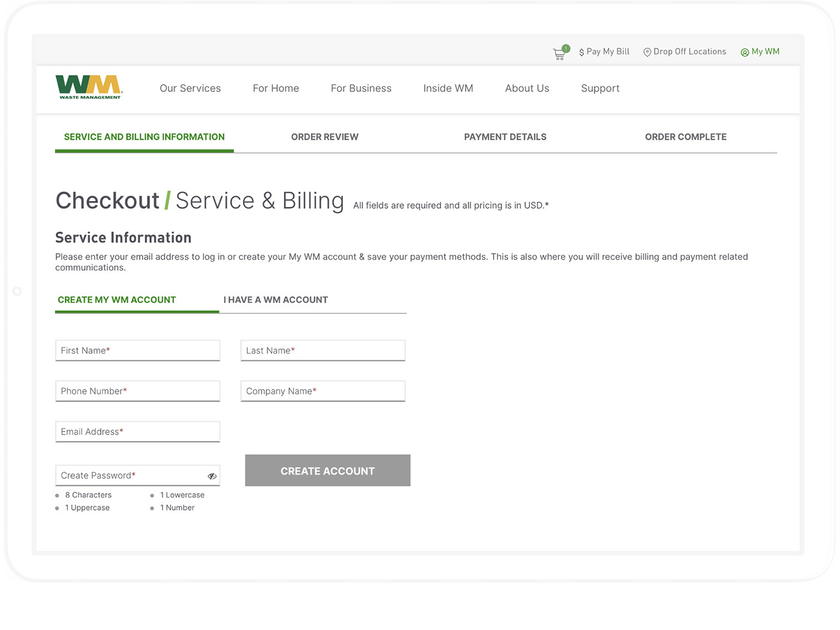
Task: Click the Company Name field
Action: [x=323, y=391]
